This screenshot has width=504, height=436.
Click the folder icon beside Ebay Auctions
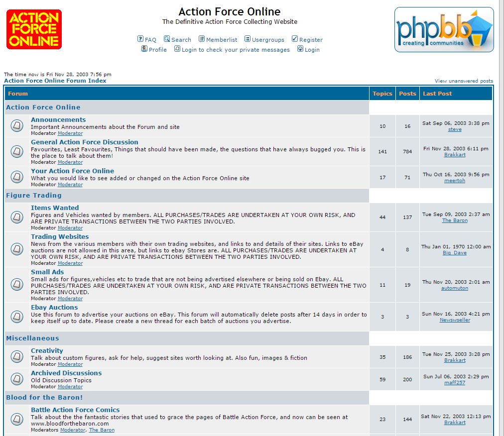pyautogui.click(x=17, y=317)
